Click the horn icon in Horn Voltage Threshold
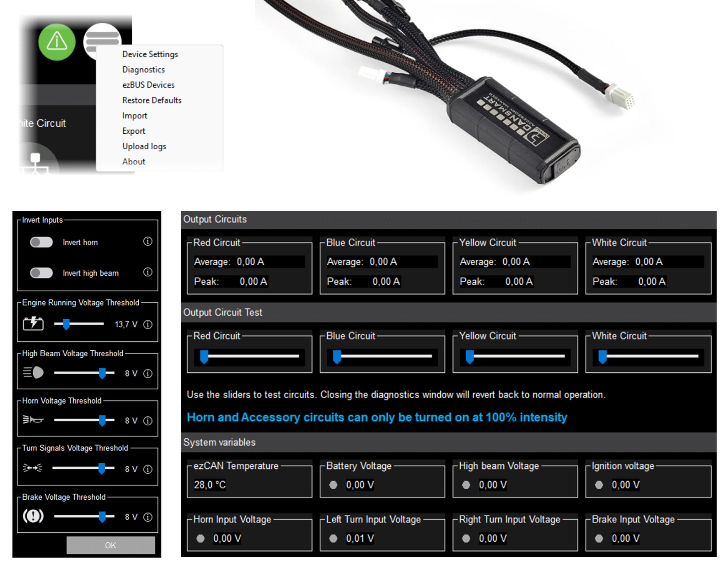728x569 pixels. click(x=33, y=420)
